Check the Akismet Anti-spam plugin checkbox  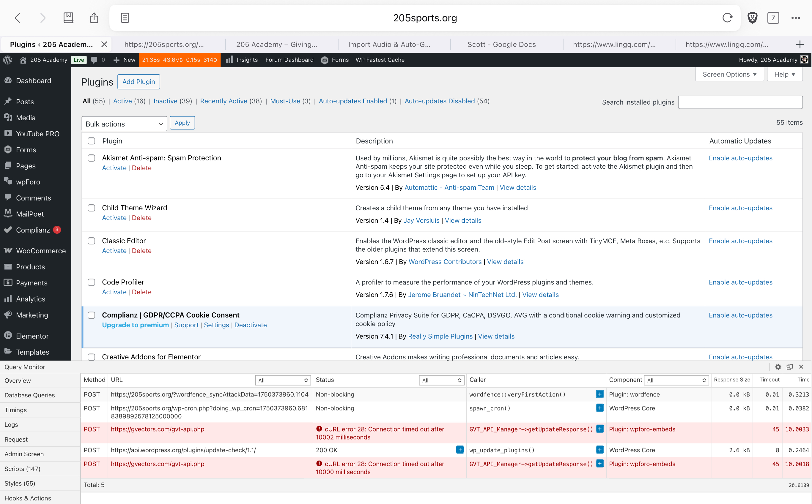coord(91,158)
